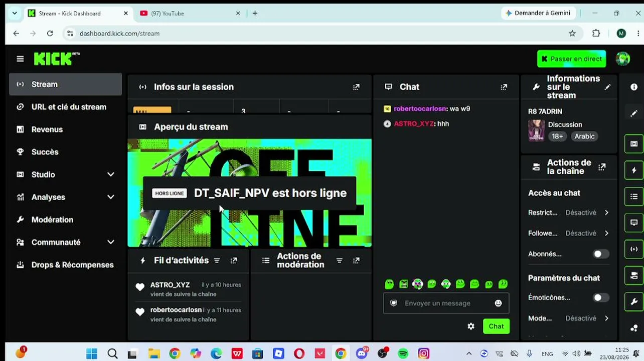The width and height of the screenshot is (644, 361).
Task: Filter the Actions de modération list
Action: tap(339, 260)
